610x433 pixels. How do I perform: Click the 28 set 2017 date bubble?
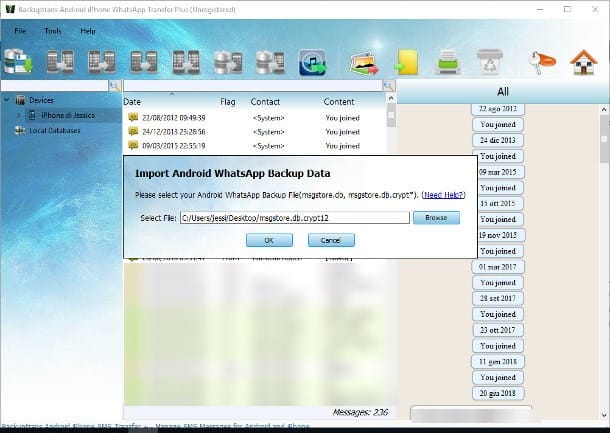tap(498, 298)
